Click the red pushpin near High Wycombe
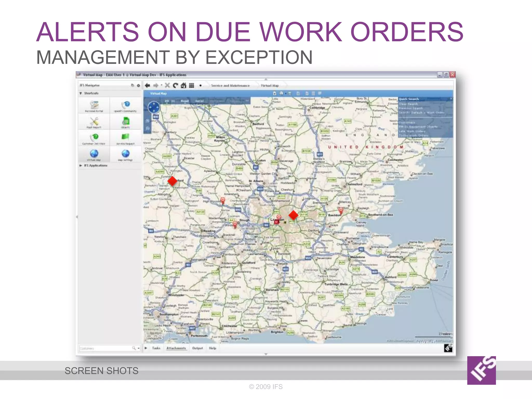This screenshot has height=399, width=532. (x=223, y=200)
